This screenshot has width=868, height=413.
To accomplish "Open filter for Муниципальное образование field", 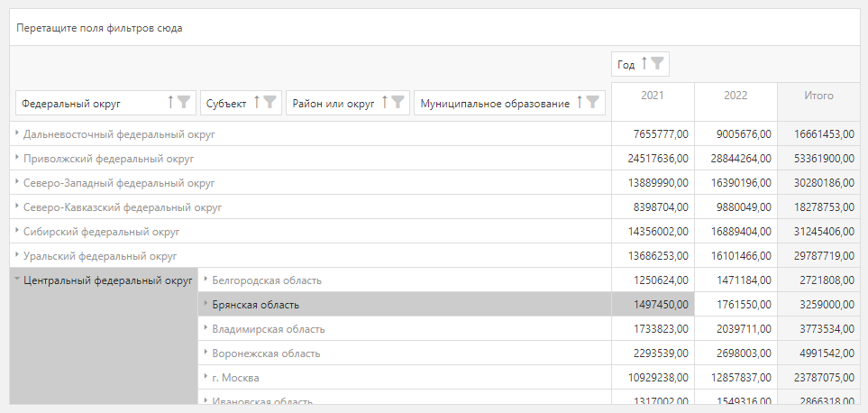I will pos(592,103).
